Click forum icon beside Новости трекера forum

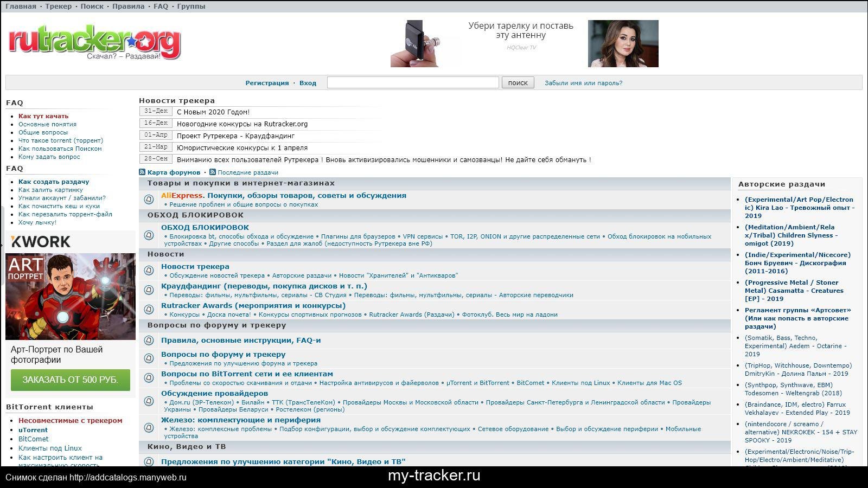[x=149, y=271]
